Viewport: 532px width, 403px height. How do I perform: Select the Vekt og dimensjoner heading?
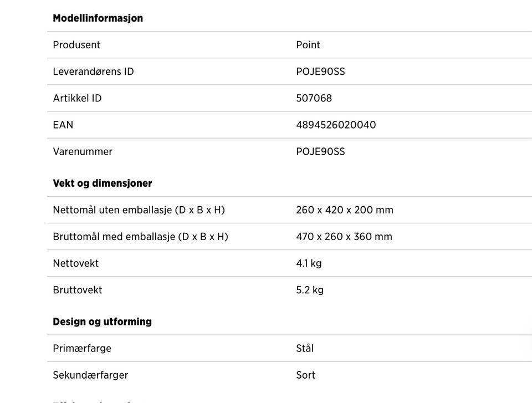click(x=103, y=183)
